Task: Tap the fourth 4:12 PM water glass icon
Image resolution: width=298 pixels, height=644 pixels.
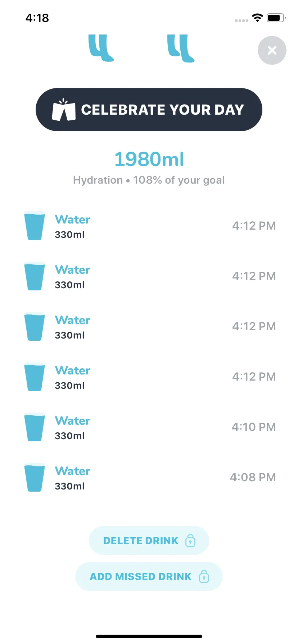Action: (x=35, y=377)
